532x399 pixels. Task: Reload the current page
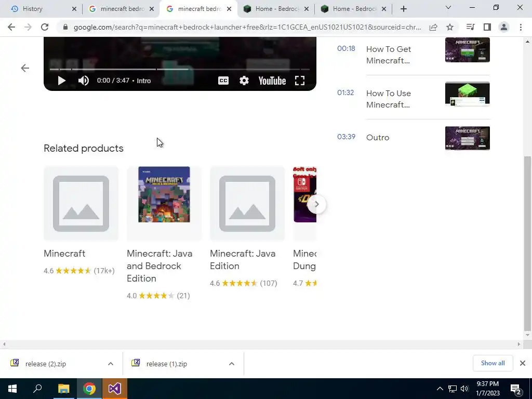pyautogui.click(x=45, y=27)
